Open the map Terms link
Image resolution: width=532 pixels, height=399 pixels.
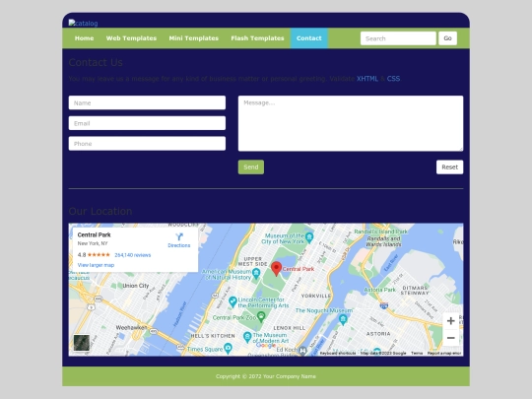click(x=417, y=354)
